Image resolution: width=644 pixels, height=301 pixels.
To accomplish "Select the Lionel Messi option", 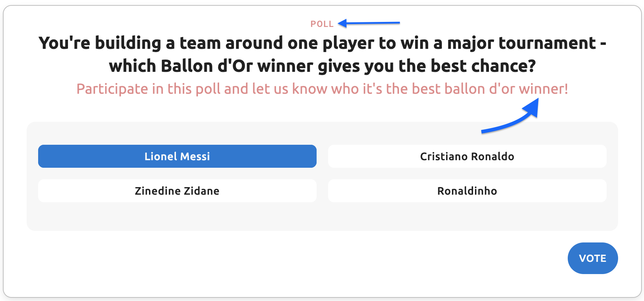I will click(177, 156).
